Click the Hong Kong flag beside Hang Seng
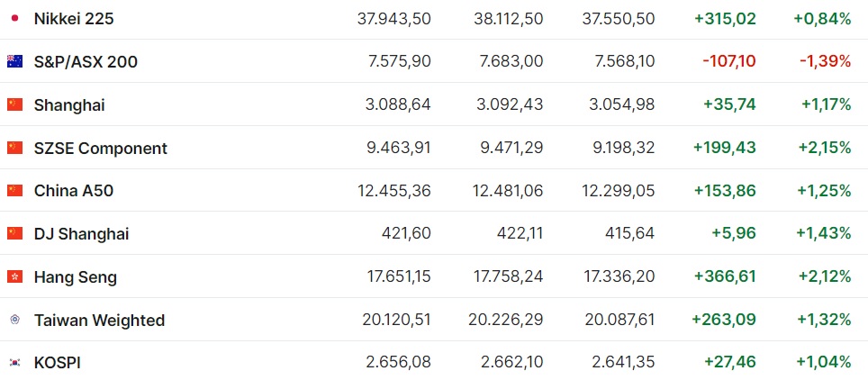Image resolution: width=868 pixels, height=380 pixels. tap(14, 276)
